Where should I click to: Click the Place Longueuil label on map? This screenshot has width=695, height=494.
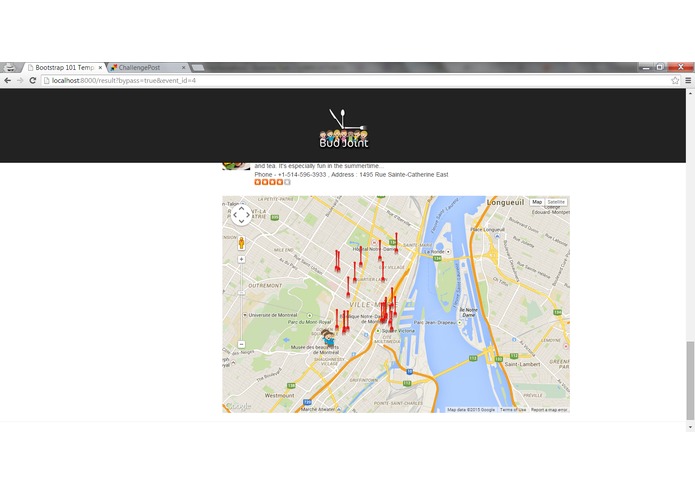[488, 229]
